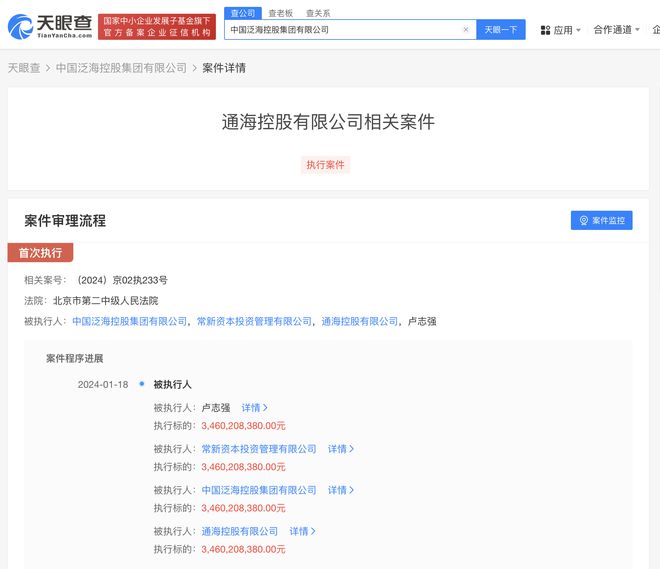This screenshot has width=660, height=569.
Task: Open 中国泛海控股集团有限公司 in 被执行人 summary row
Action: coord(130,321)
